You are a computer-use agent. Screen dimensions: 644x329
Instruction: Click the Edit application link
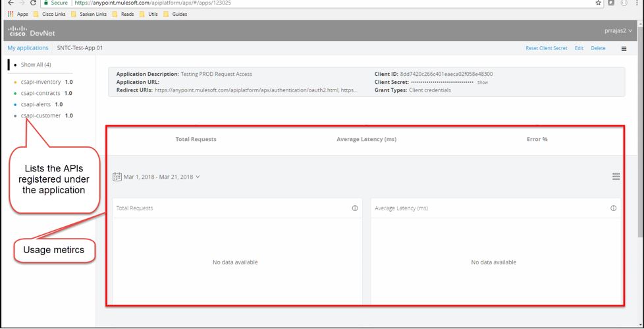point(579,48)
